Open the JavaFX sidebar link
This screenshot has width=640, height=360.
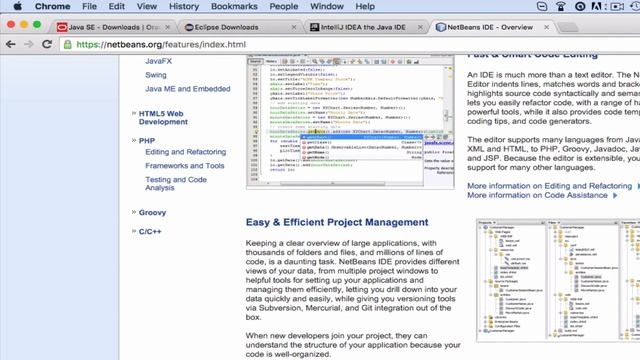[158, 61]
